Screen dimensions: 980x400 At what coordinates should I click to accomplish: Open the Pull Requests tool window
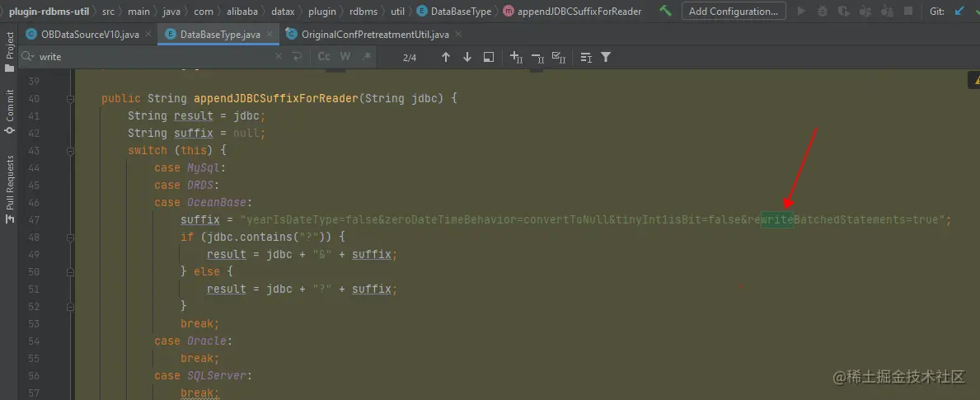9,190
